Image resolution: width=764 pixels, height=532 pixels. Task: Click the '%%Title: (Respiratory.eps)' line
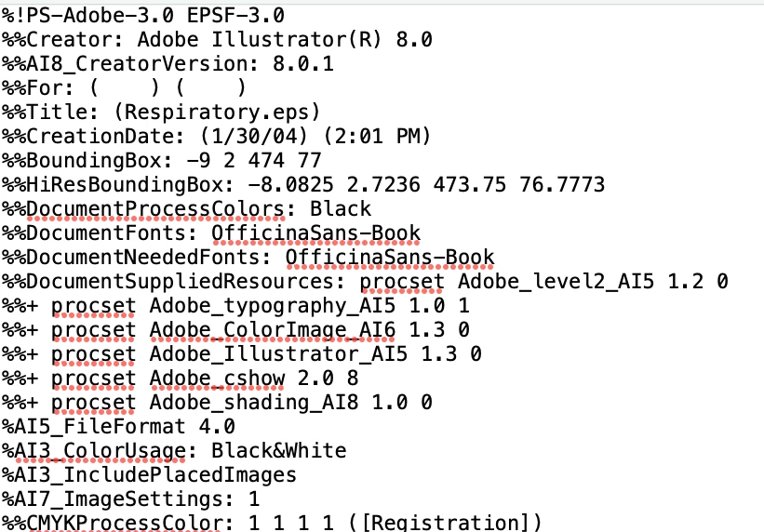[x=161, y=112]
